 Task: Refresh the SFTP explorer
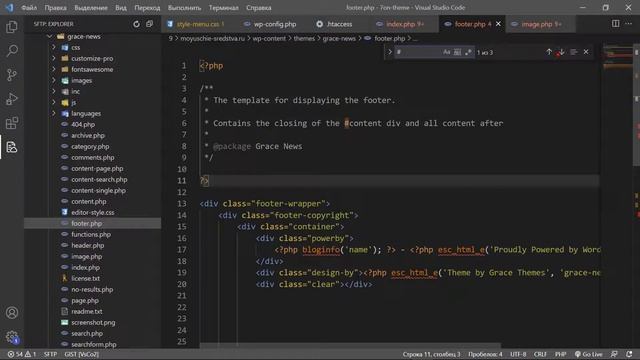pyautogui.click(x=136, y=24)
